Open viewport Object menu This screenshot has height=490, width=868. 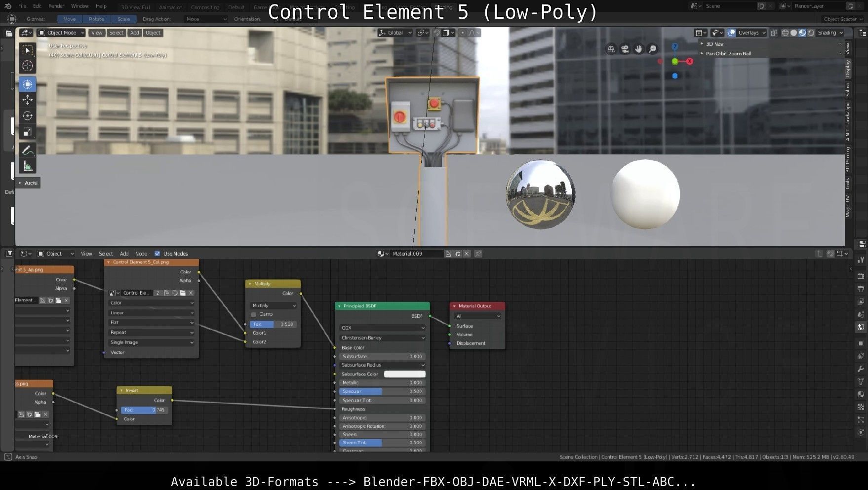[x=153, y=33]
